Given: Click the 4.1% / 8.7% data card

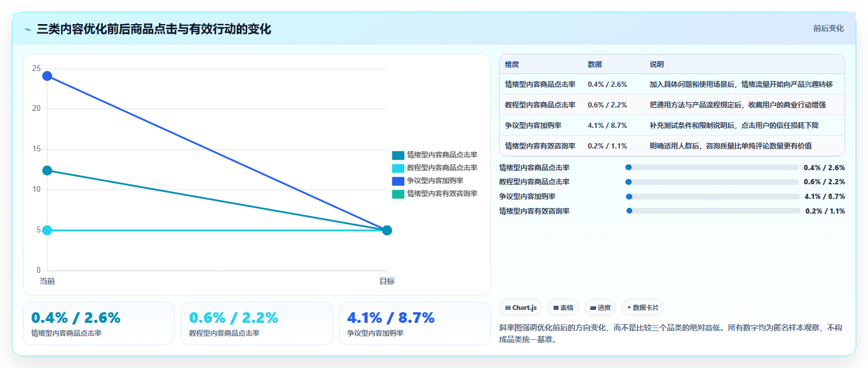Looking at the screenshot, I should click(x=415, y=323).
